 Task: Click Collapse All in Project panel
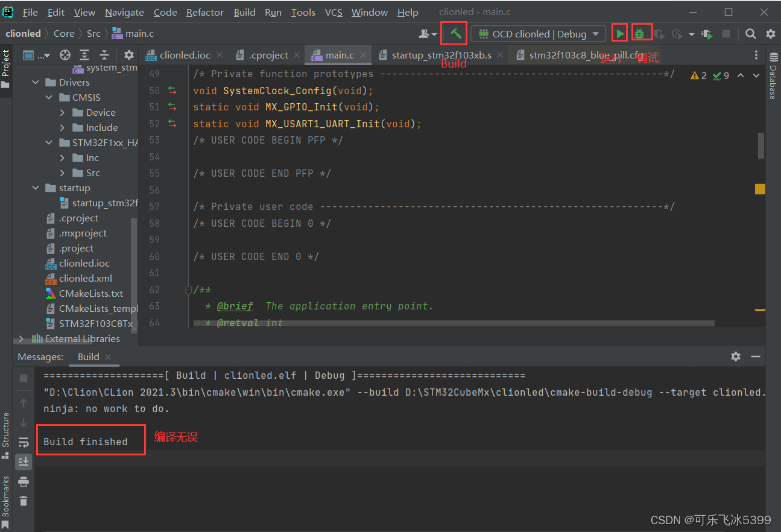click(104, 55)
